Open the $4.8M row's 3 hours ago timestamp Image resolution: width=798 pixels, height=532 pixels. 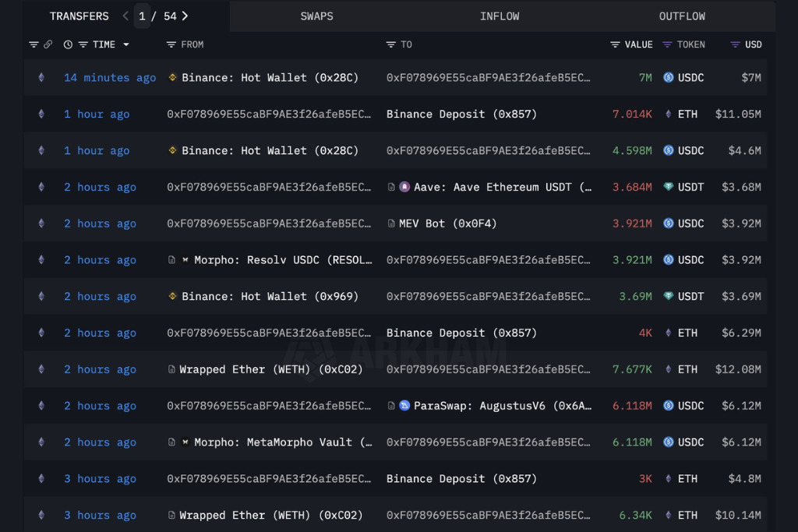pos(101,479)
